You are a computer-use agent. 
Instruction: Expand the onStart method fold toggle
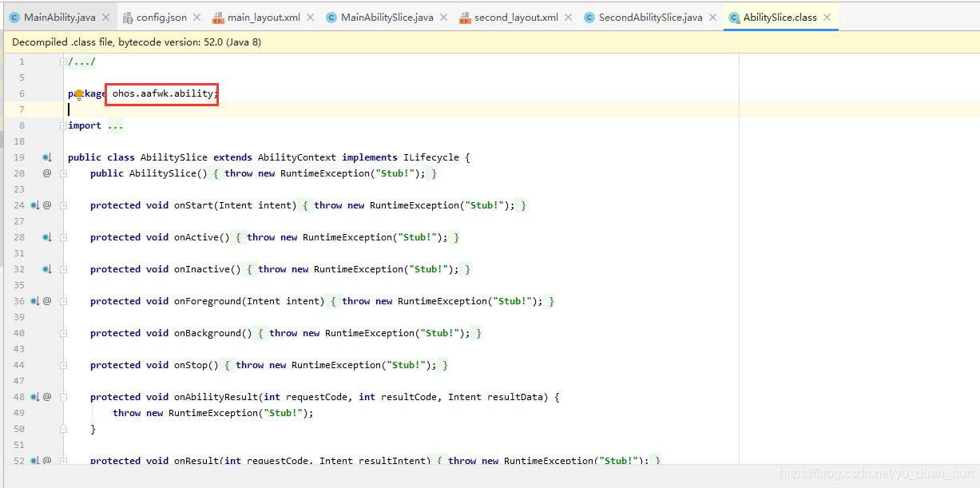63,205
